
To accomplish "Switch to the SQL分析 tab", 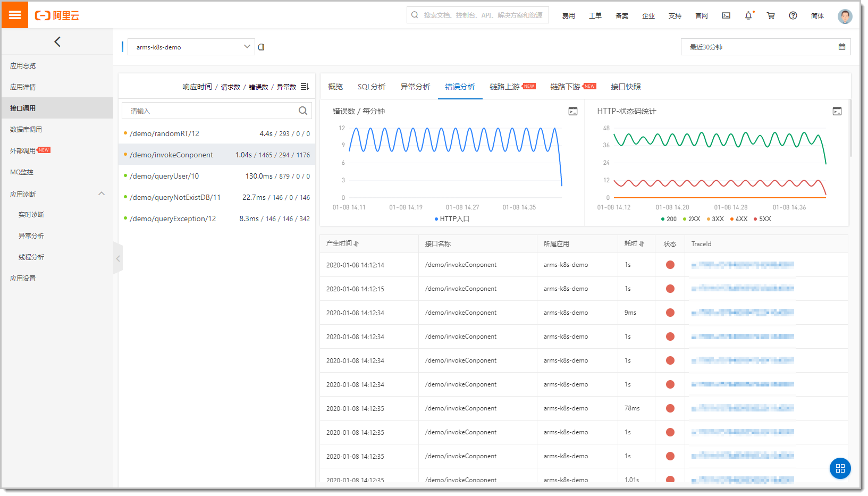I will click(372, 87).
